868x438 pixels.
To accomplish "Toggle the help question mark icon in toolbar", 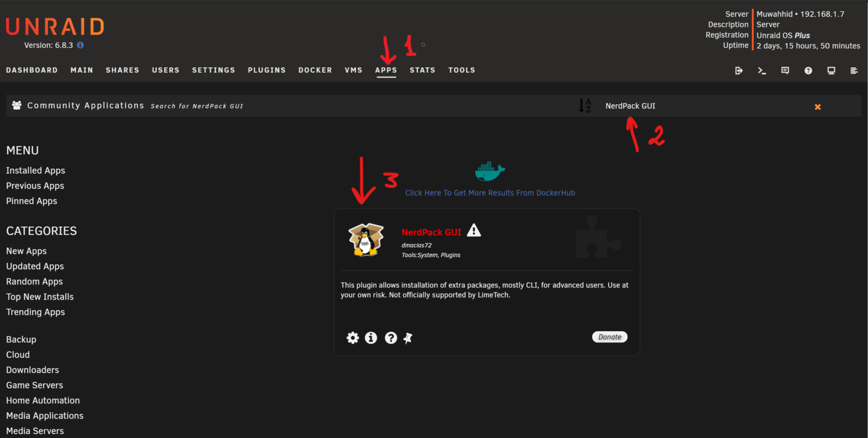I will click(808, 71).
